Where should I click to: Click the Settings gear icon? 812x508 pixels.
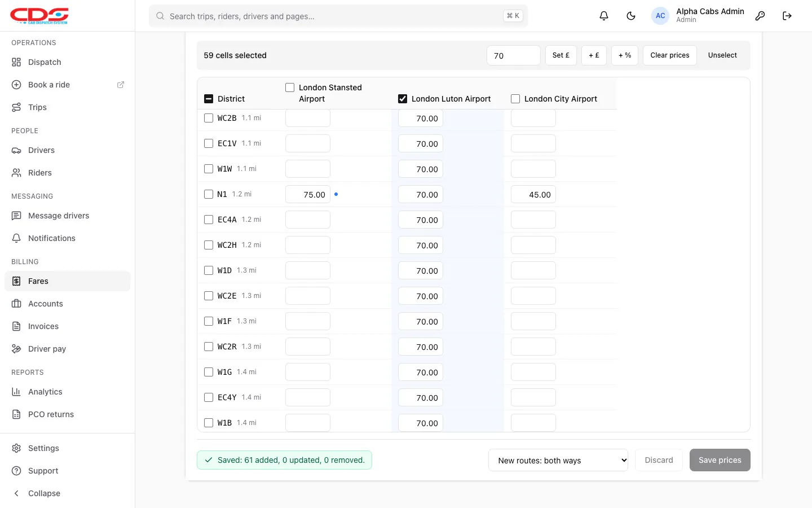tap(16, 448)
